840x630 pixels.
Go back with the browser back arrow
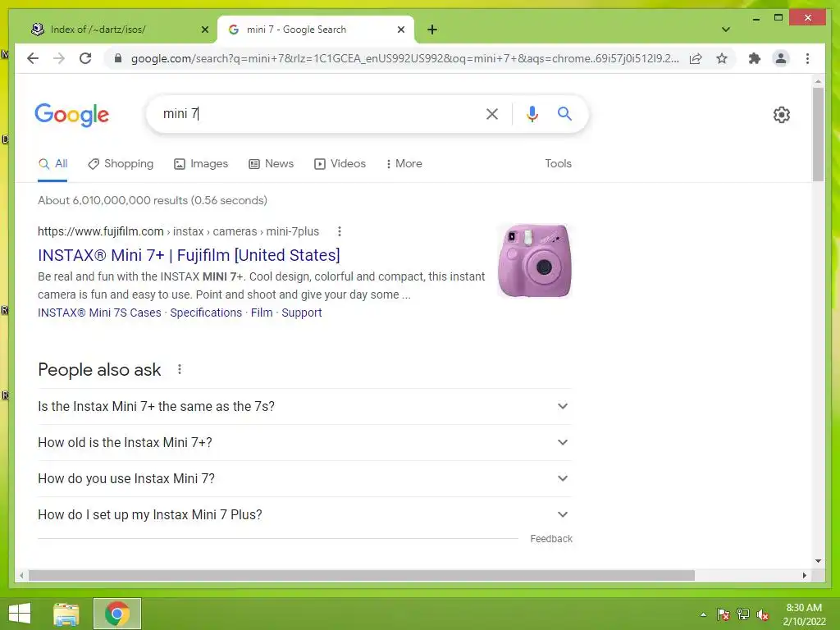(33, 58)
